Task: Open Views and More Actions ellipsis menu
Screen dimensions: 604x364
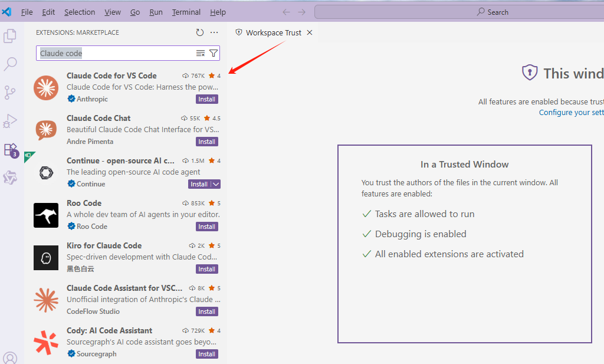Action: [x=214, y=32]
